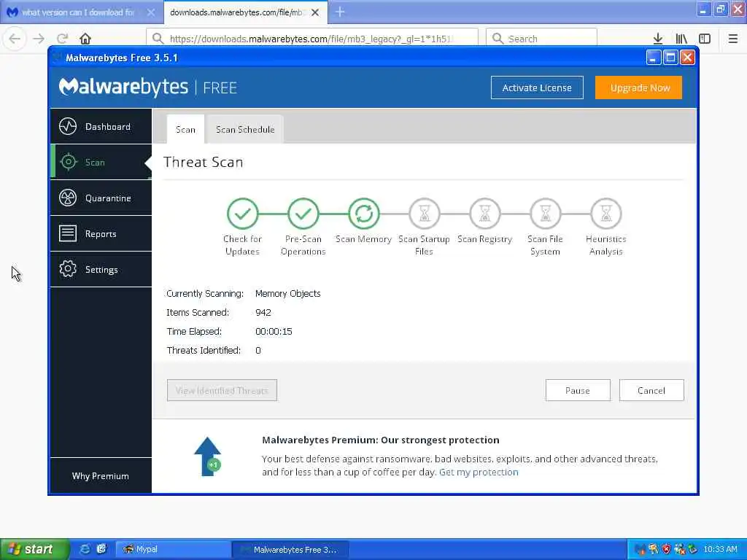Open Settings via the gear icon
The height and width of the screenshot is (560, 747).
point(68,269)
